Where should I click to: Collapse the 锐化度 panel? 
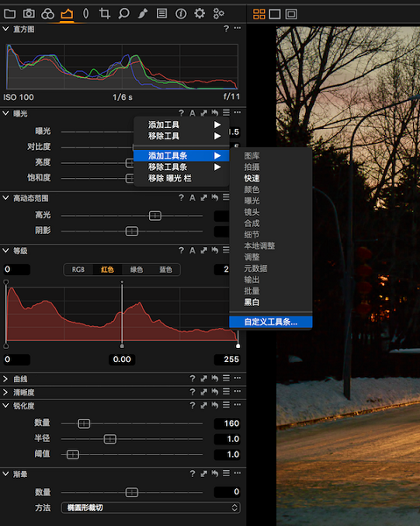click(6, 405)
